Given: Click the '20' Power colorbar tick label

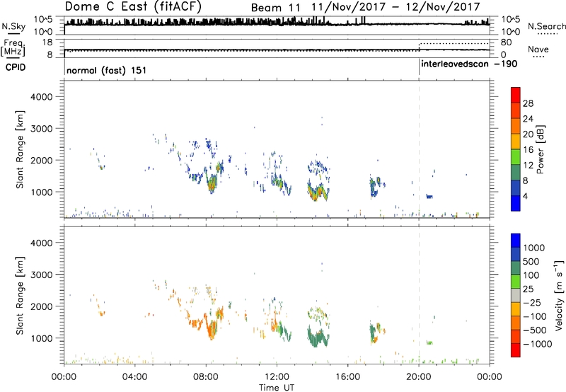Looking at the screenshot, I should [528, 134].
